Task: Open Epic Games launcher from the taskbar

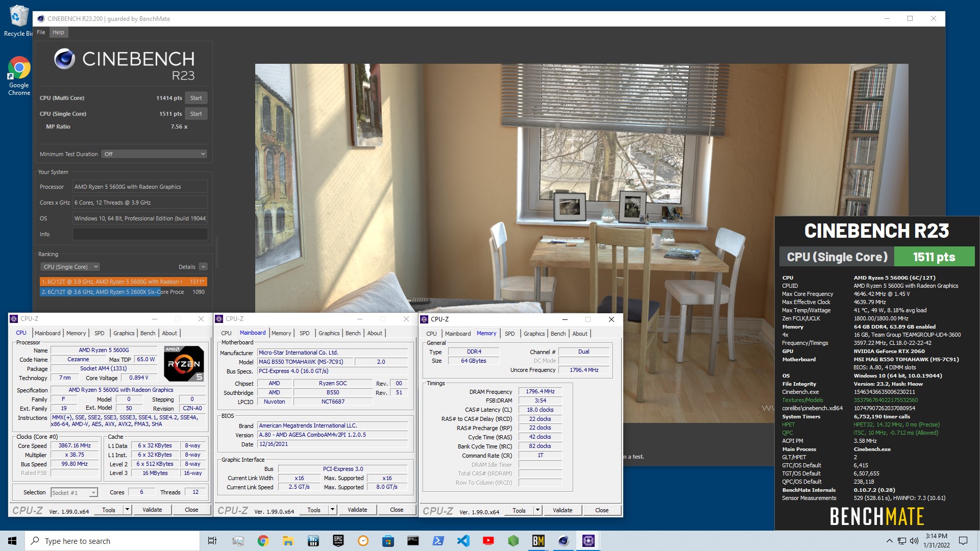Action: [338, 541]
